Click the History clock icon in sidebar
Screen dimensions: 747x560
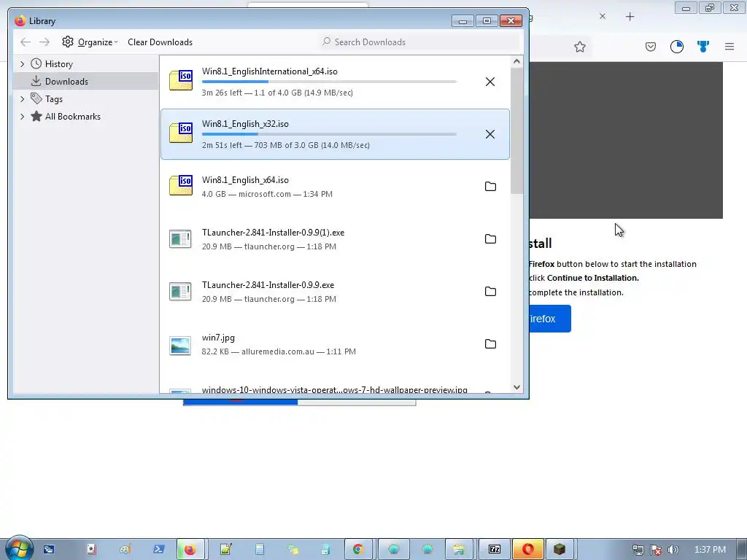tap(36, 64)
